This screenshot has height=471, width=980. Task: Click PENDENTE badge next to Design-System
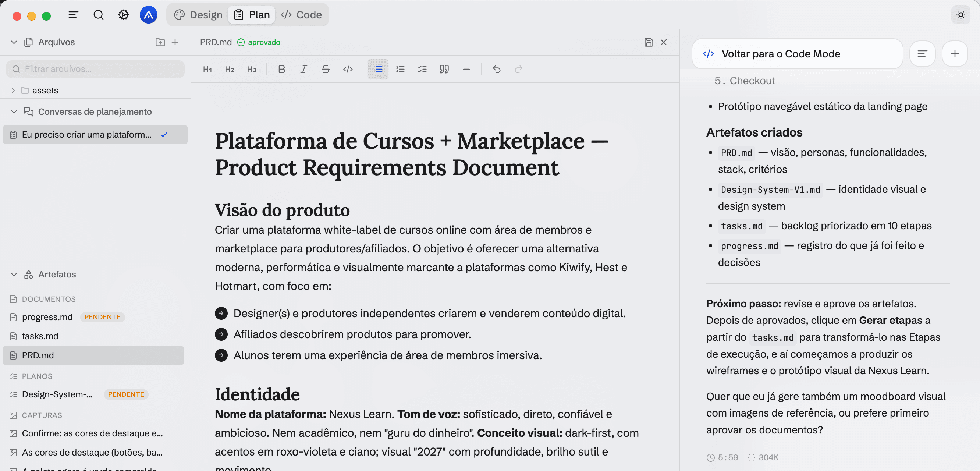126,394
